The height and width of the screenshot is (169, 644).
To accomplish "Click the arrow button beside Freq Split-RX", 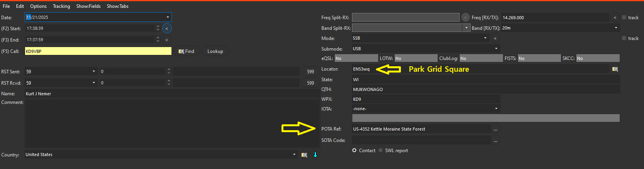I will (x=465, y=17).
